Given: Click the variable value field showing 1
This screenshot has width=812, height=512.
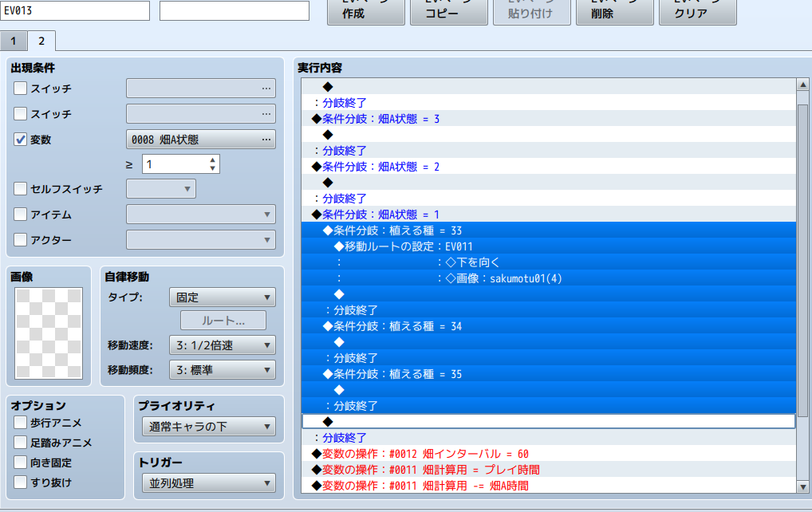Looking at the screenshot, I should tap(175, 164).
